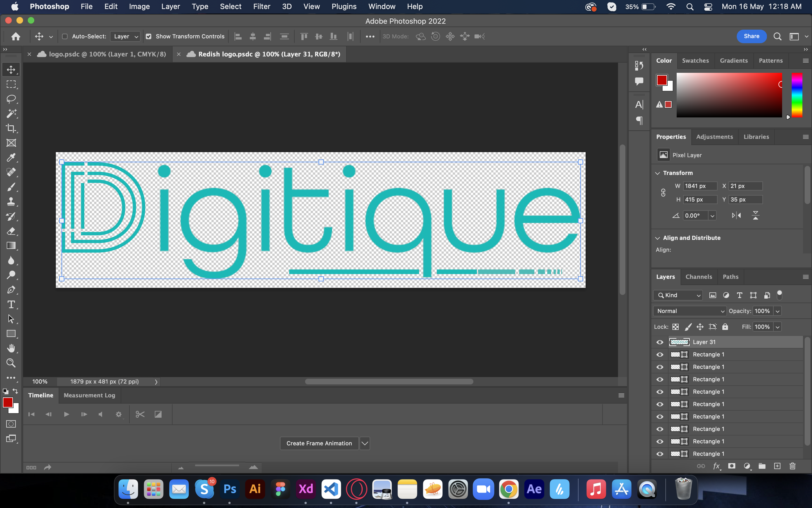812x508 pixels.
Task: Select the Frame tool
Action: (x=11, y=143)
